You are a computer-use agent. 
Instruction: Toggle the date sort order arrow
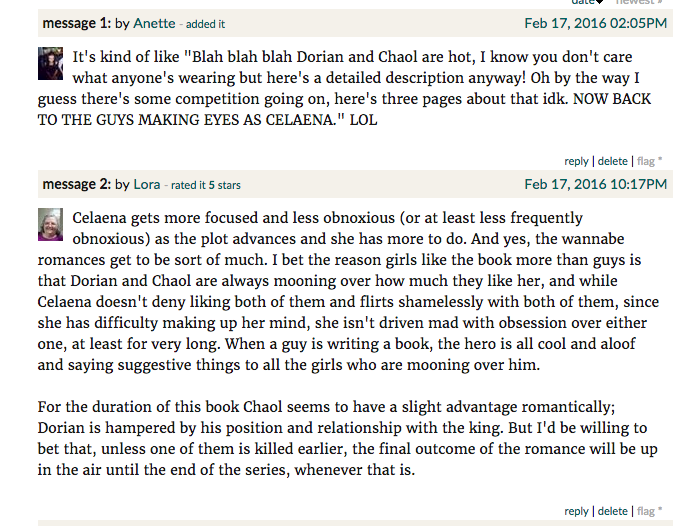(x=600, y=3)
